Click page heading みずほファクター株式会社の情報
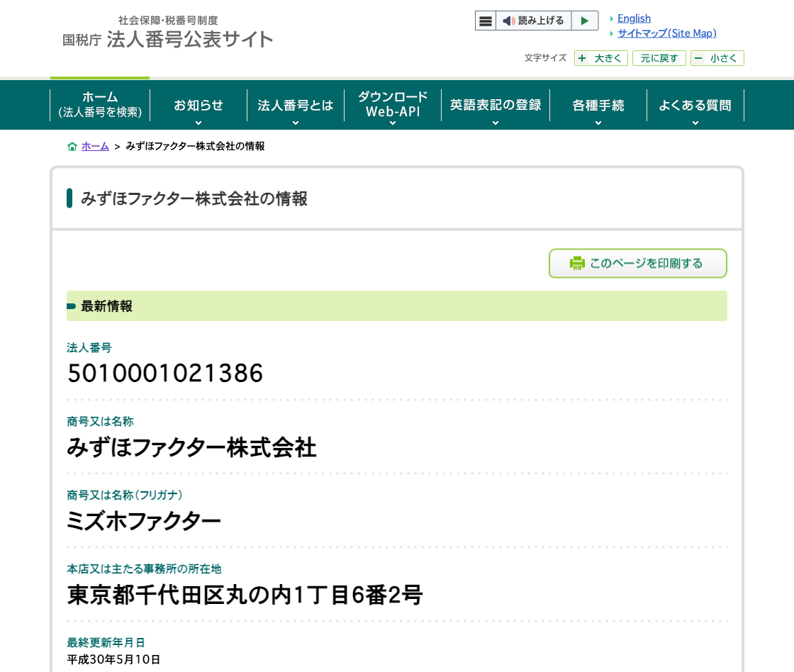The height and width of the screenshot is (672, 794). (x=194, y=198)
